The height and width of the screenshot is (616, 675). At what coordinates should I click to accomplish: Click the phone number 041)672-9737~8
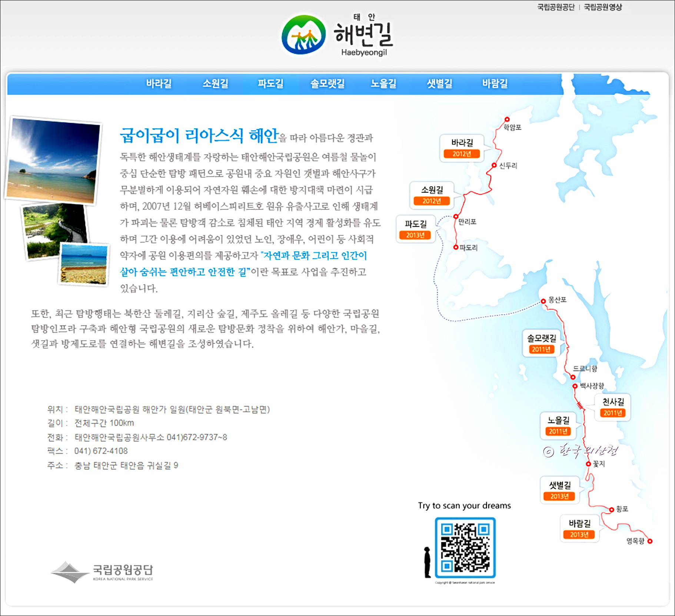coord(197,437)
